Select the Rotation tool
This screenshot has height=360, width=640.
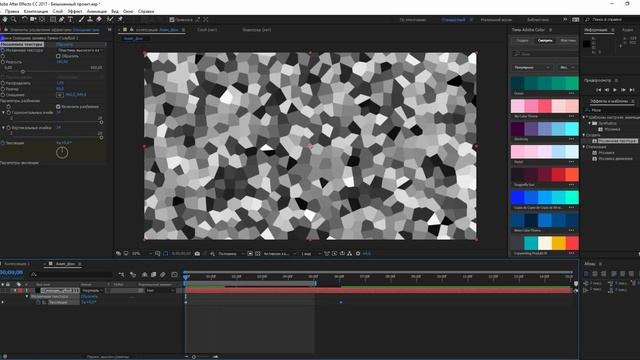(24, 19)
